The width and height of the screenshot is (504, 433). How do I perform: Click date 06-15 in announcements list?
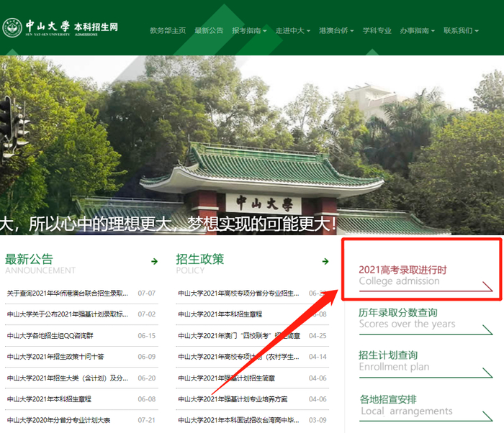(147, 336)
